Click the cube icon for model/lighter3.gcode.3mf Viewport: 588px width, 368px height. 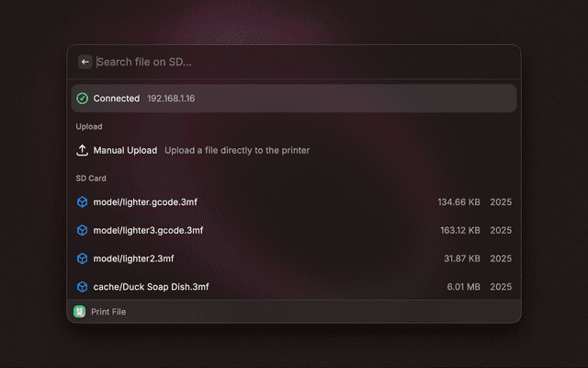point(83,230)
